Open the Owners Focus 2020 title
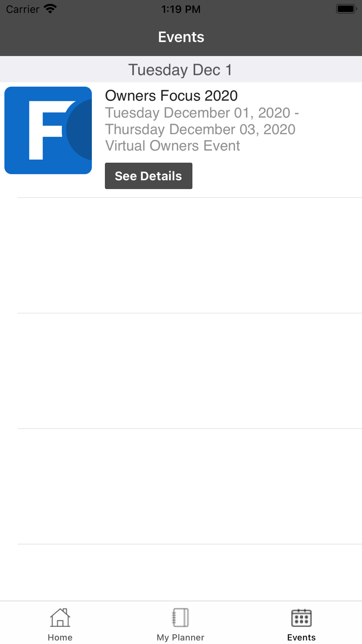Image resolution: width=362 pixels, height=644 pixels. point(171,96)
